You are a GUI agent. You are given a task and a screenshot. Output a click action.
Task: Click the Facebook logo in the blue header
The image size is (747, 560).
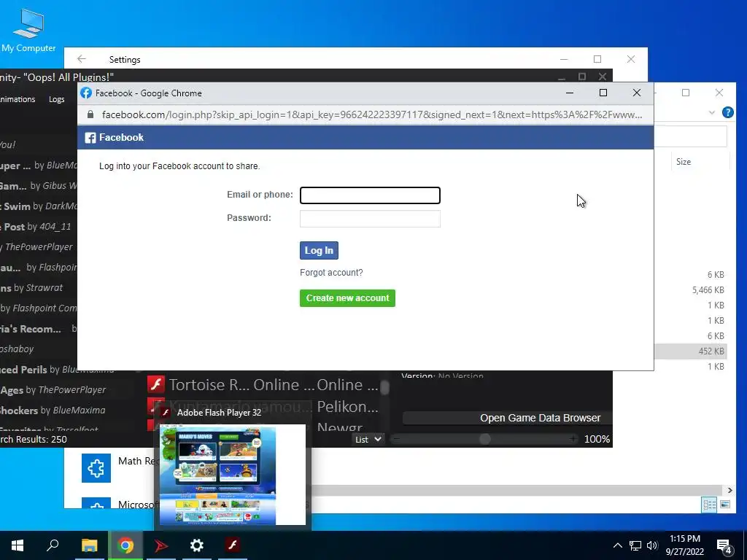coord(90,138)
